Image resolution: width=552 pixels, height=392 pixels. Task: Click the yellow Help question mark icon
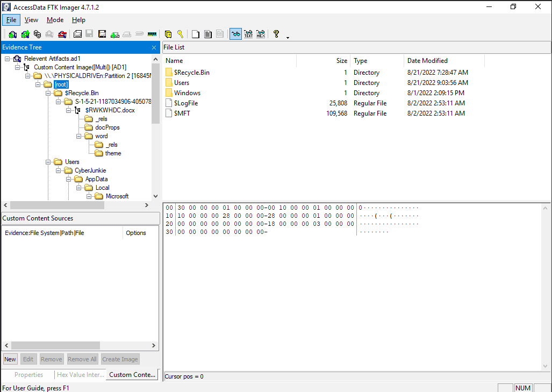[x=276, y=34]
